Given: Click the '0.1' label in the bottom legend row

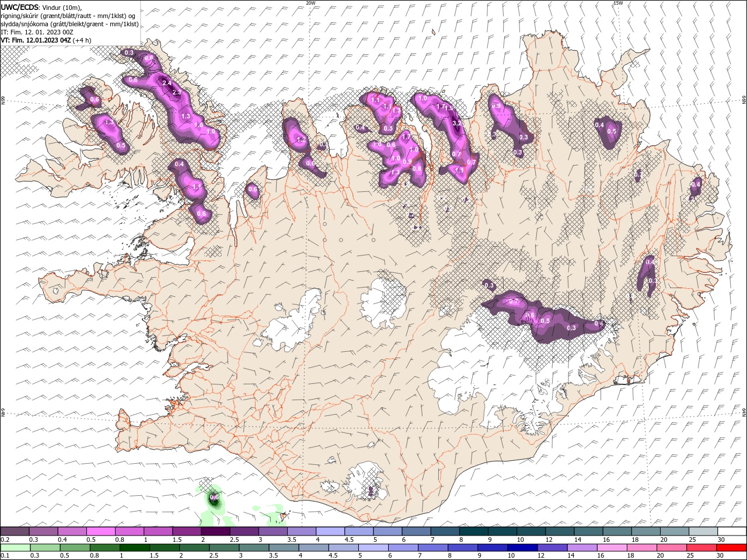Looking at the screenshot, I should (x=5, y=556).
